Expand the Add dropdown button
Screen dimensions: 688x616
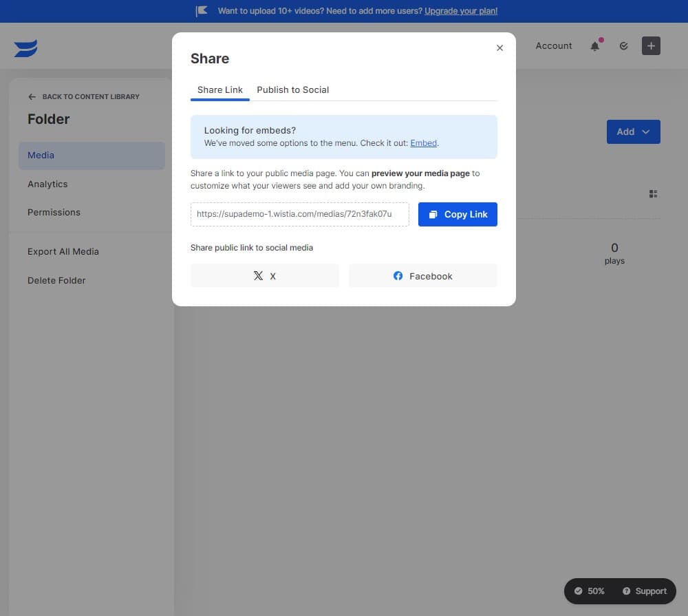coord(633,131)
